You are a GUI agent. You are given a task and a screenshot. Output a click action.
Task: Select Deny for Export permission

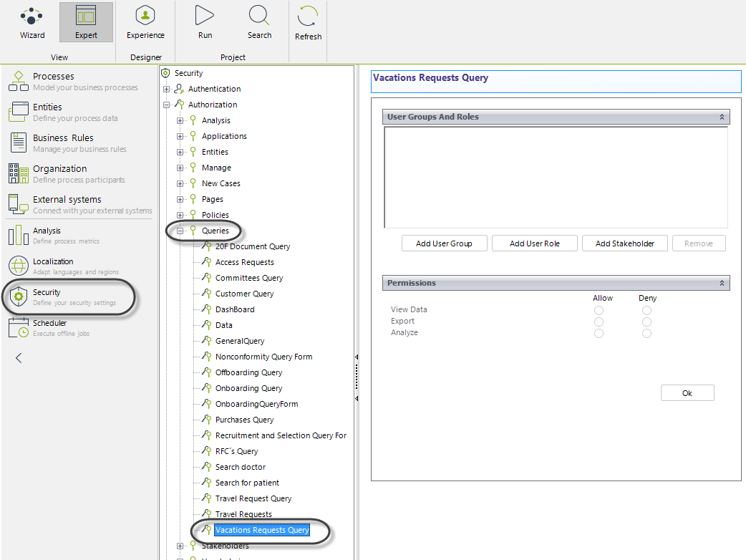point(646,322)
